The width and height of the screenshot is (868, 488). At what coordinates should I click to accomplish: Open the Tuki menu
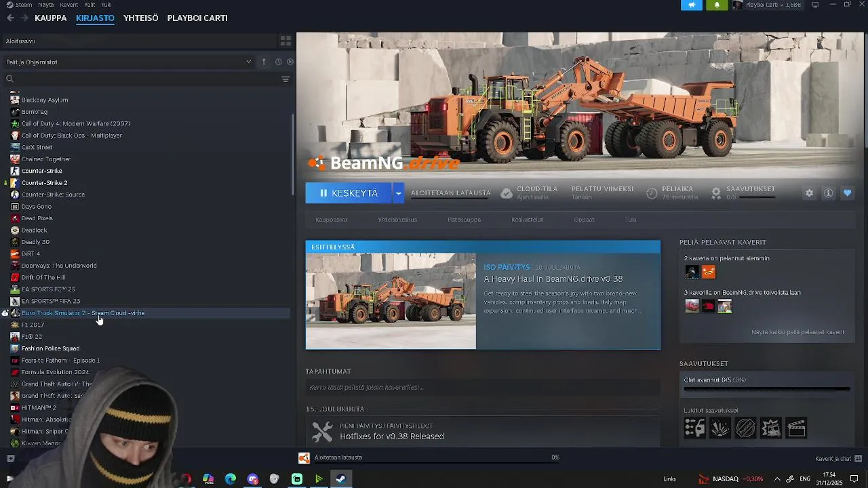(x=106, y=5)
